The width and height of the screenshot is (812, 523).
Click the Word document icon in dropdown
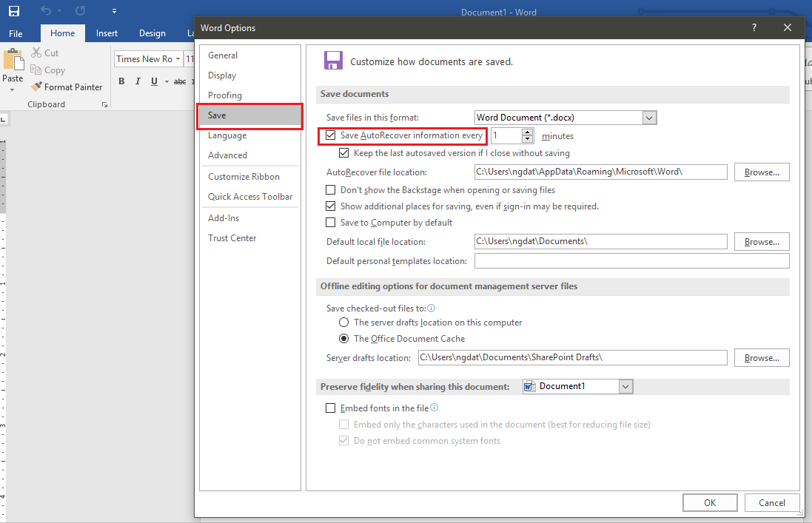tap(530, 386)
